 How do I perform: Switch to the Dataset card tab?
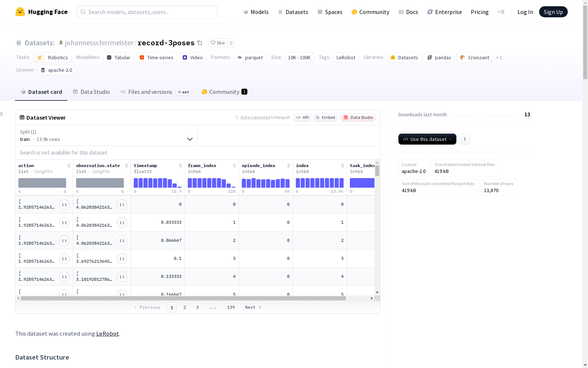click(x=41, y=92)
